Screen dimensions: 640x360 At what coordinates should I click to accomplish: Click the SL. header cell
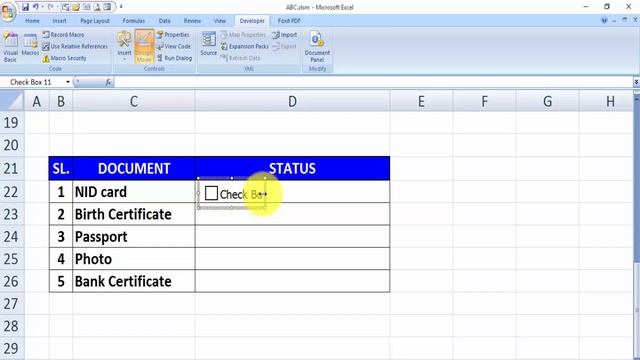pyautogui.click(x=61, y=168)
